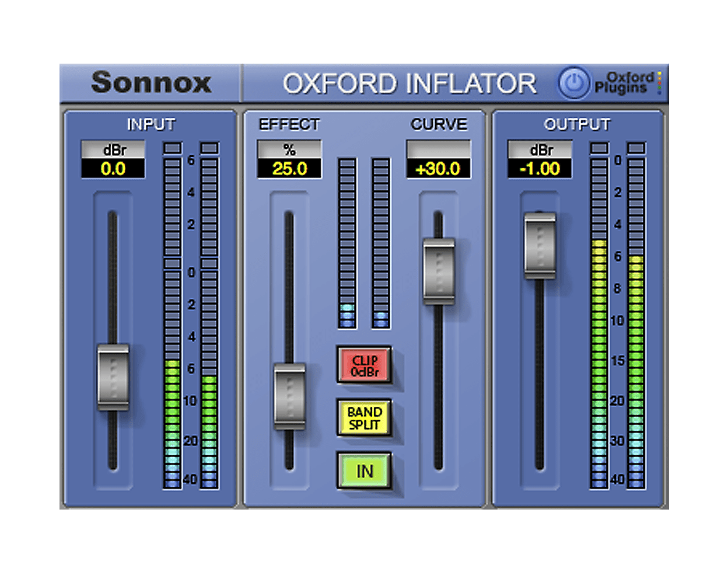Click the dBr unit label above Output display
The image size is (728, 572).
tap(541, 148)
